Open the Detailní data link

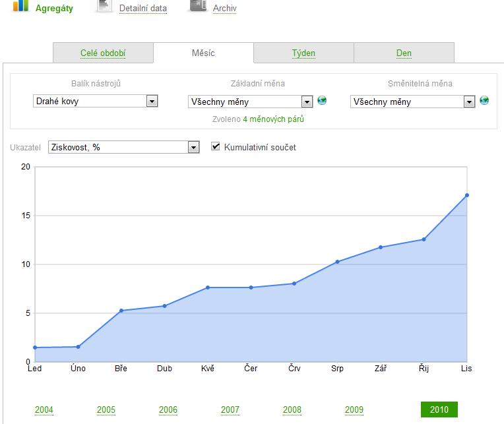tap(142, 9)
